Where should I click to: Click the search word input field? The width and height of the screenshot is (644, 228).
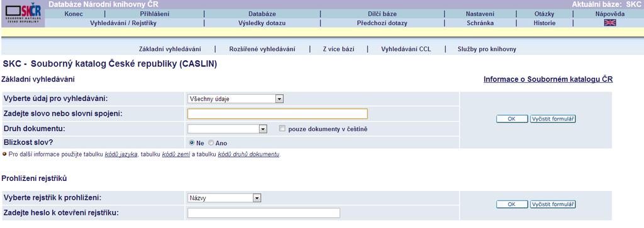tap(277, 114)
